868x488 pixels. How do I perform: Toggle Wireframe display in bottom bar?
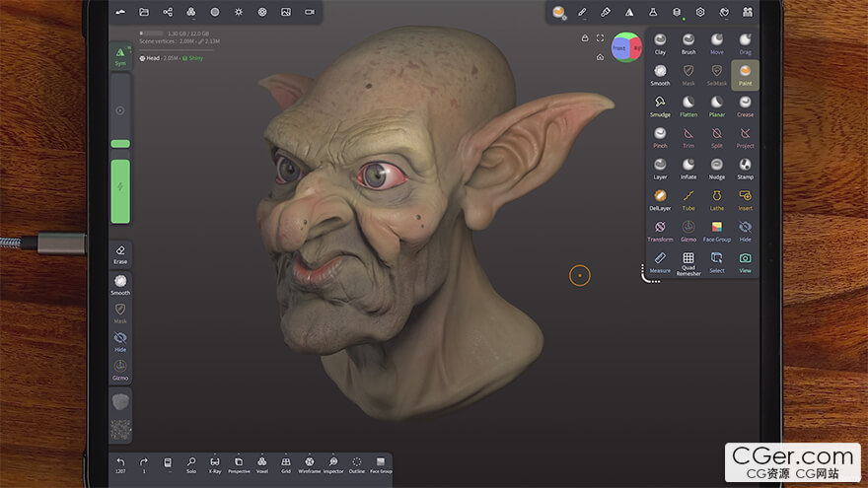pyautogui.click(x=310, y=462)
